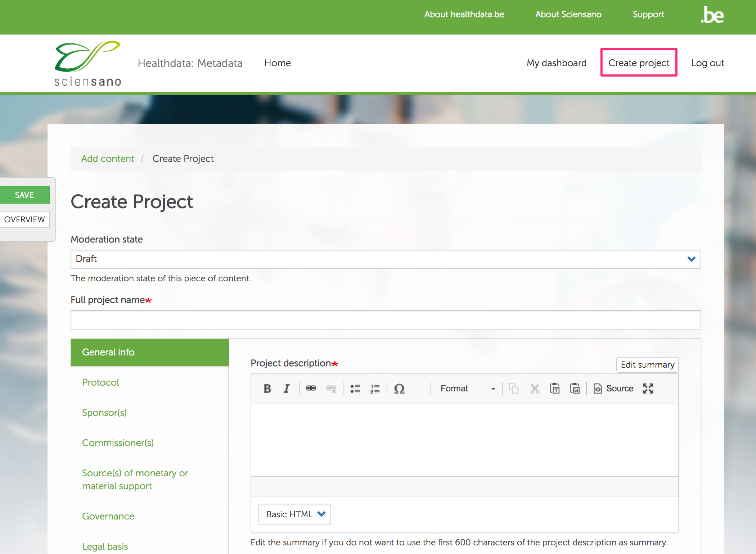Follow the Add content breadcrumb link
The height and width of the screenshot is (554, 756).
(x=107, y=159)
